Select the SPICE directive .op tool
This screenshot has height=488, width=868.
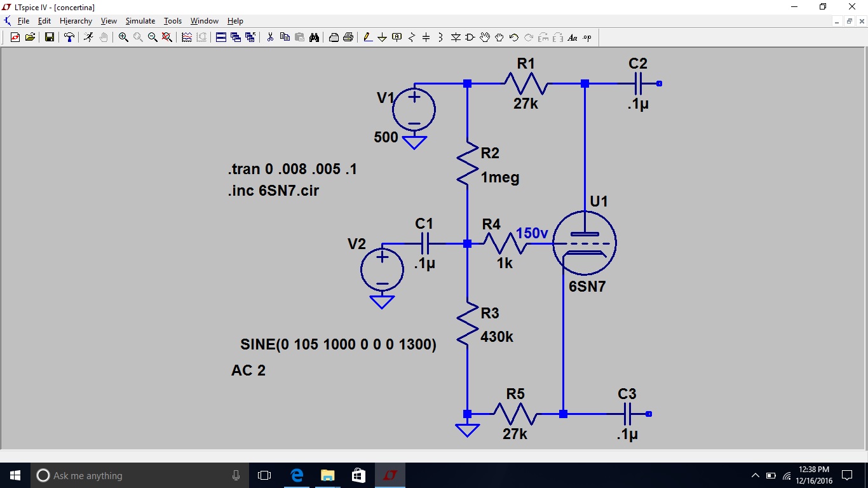click(587, 37)
